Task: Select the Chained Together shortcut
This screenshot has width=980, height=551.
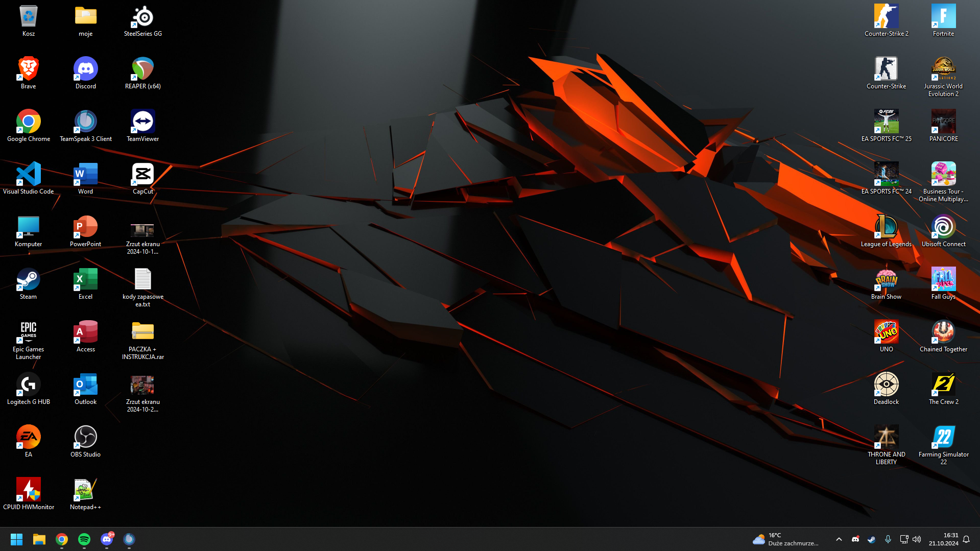Action: 944,337
